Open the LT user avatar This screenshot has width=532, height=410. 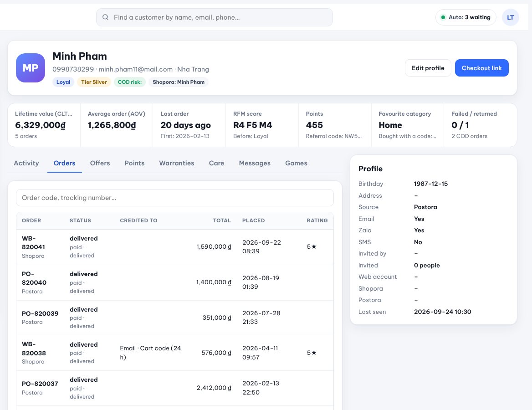510,17
